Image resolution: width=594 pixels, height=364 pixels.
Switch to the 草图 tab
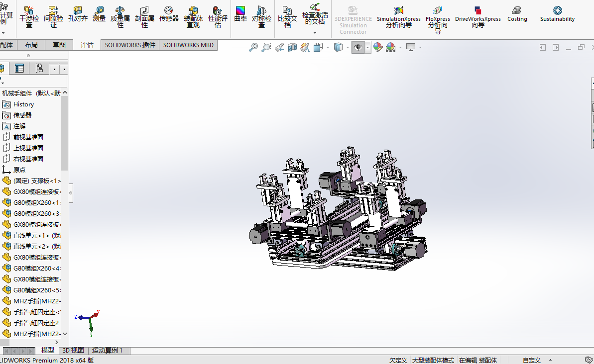tap(59, 45)
